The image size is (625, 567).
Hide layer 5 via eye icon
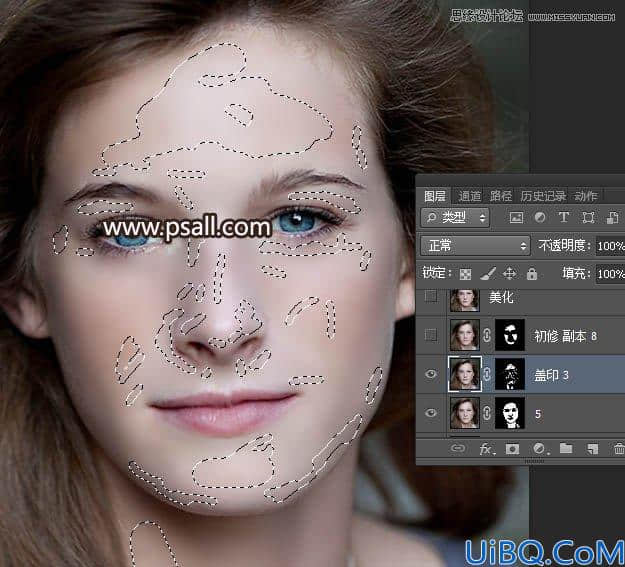click(x=431, y=413)
